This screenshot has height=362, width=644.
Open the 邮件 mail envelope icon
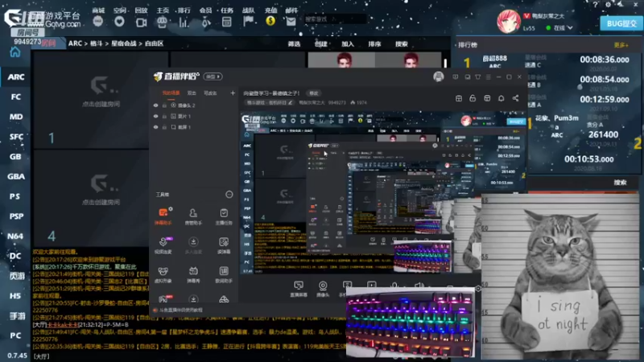coord(291,22)
